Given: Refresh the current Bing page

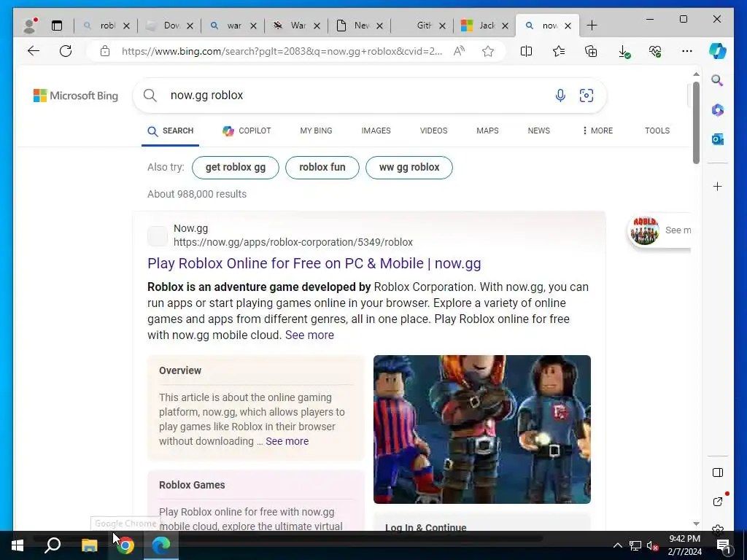Looking at the screenshot, I should pyautogui.click(x=66, y=51).
